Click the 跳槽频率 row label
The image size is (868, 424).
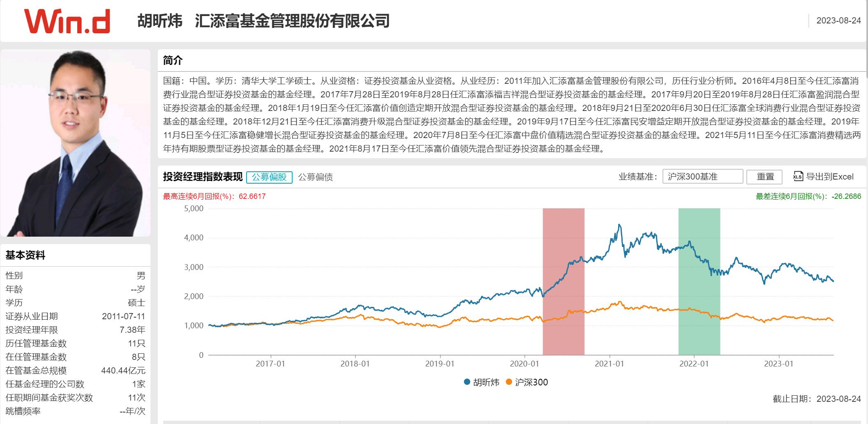23,411
